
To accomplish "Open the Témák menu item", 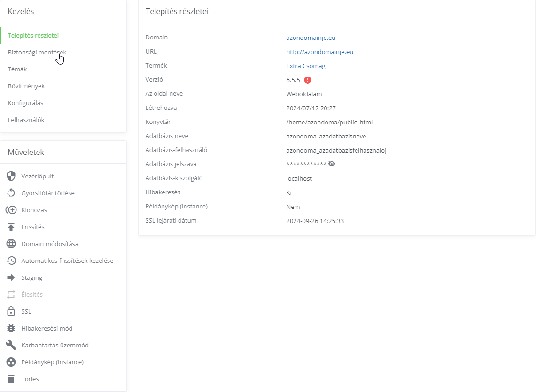I will (x=17, y=69).
